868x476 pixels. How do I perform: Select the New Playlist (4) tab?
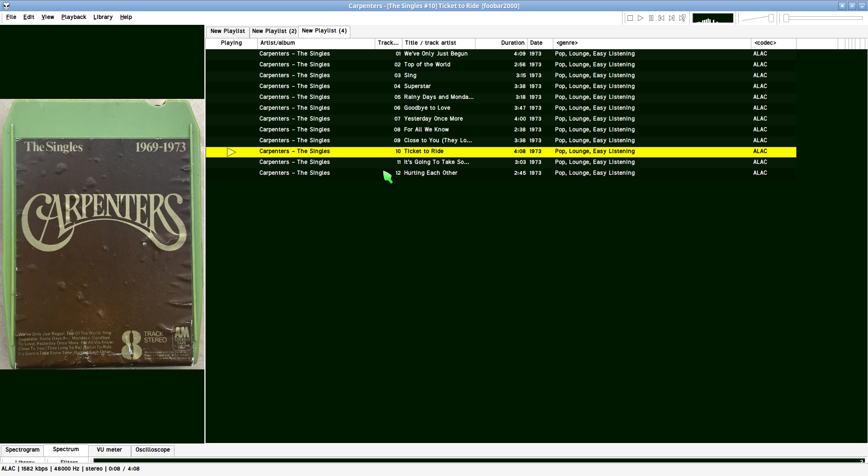pyautogui.click(x=324, y=31)
